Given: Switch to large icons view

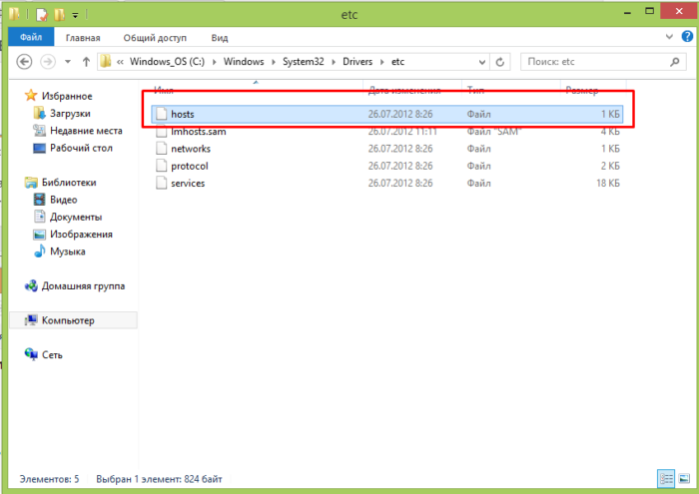Looking at the screenshot, I should tap(684, 479).
